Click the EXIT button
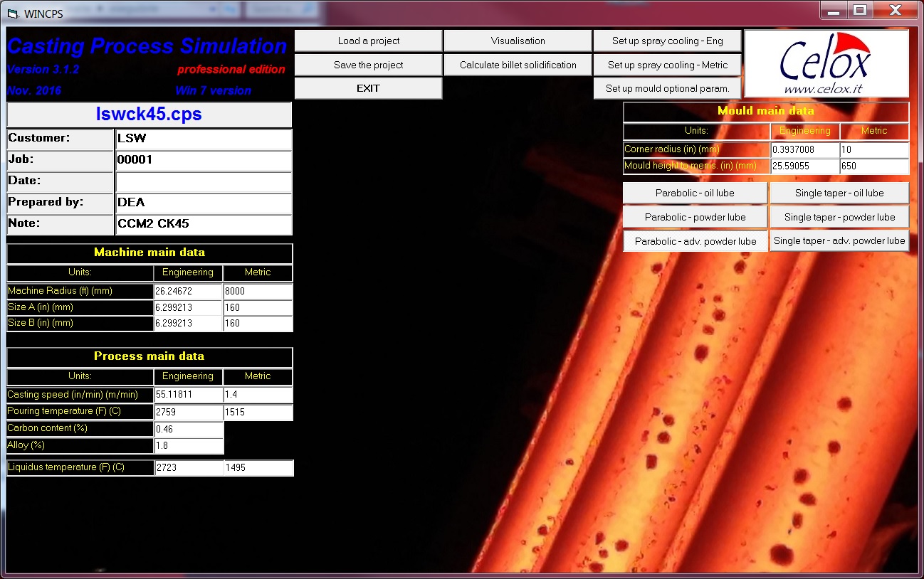Image resolution: width=924 pixels, height=579 pixels. click(x=368, y=88)
